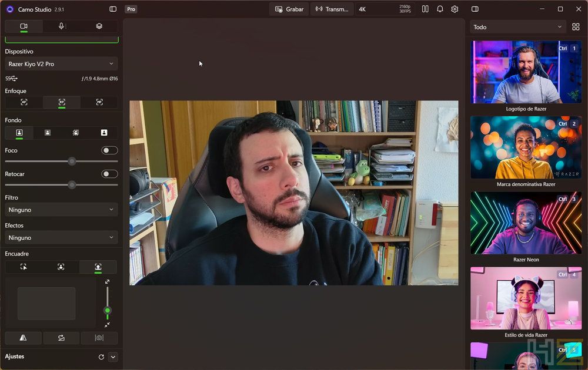
Task: Click the 2160p 30FPS label
Action: pos(405,9)
